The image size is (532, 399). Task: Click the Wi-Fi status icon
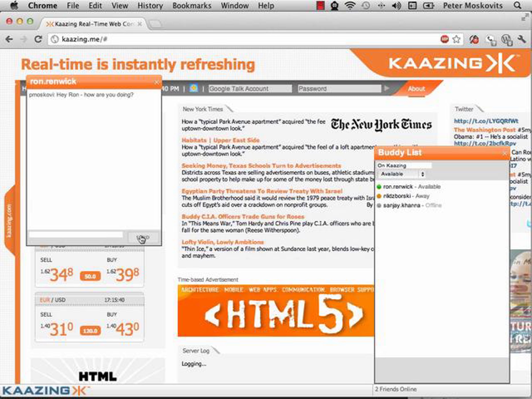click(x=350, y=5)
